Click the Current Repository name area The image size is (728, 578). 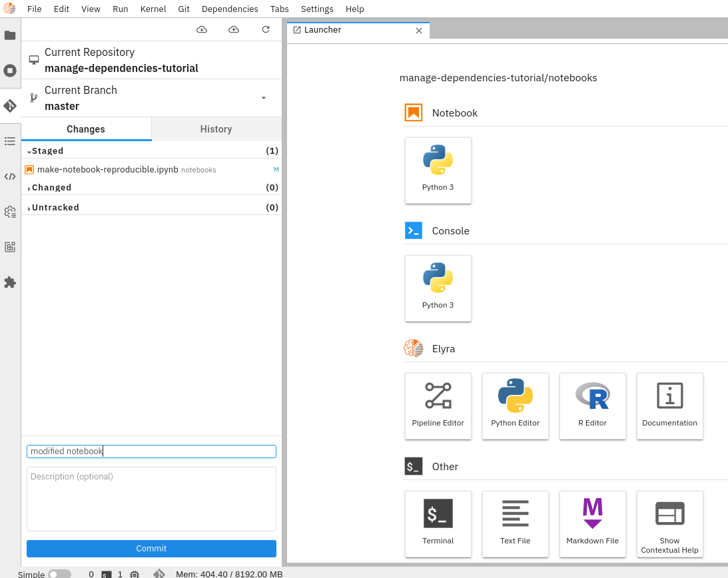(151, 61)
